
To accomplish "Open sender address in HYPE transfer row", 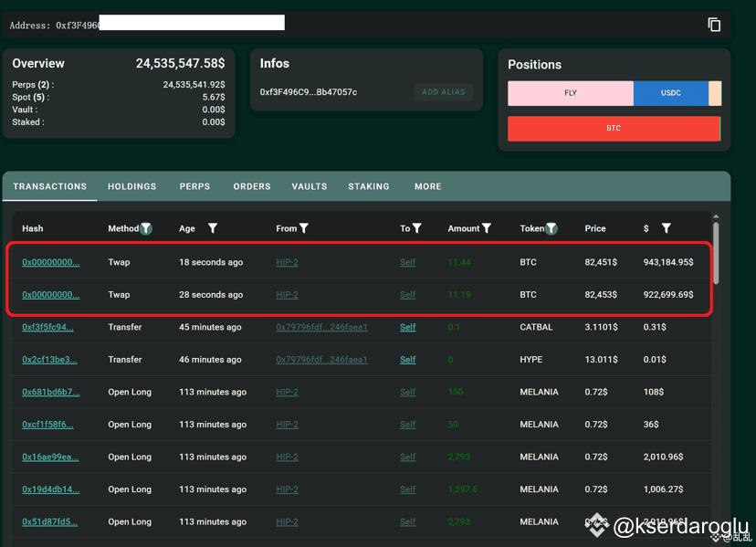I will (321, 360).
